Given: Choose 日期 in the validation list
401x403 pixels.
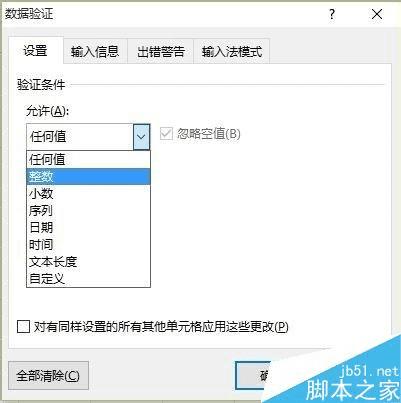Looking at the screenshot, I should 88,228.
